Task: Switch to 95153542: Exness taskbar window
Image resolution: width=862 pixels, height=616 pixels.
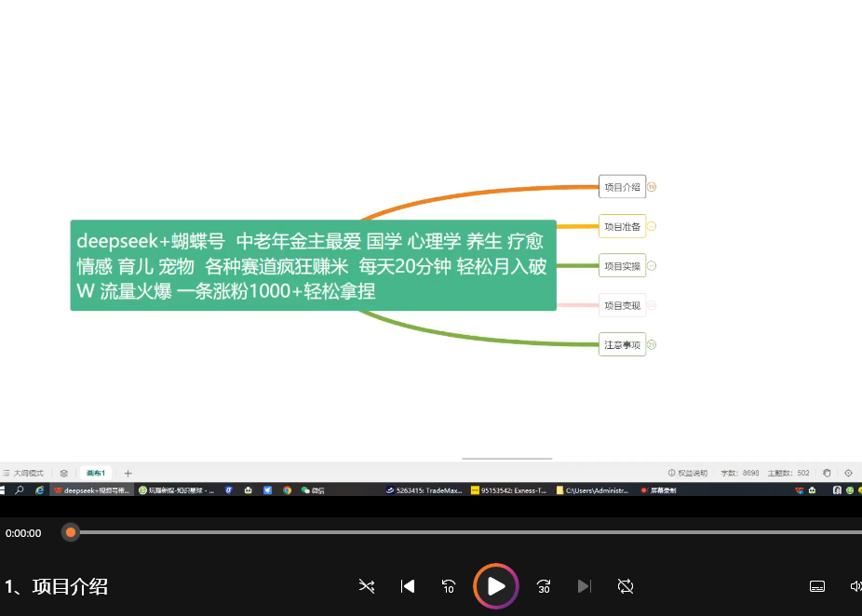Action: click(x=509, y=490)
